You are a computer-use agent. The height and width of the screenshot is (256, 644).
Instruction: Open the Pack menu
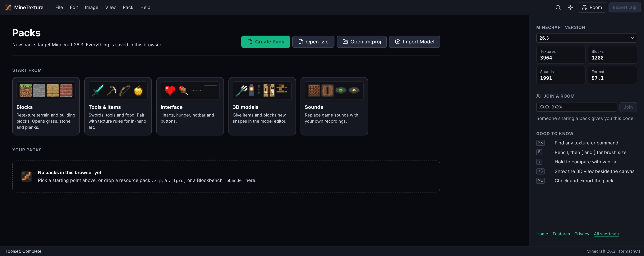pyautogui.click(x=128, y=7)
